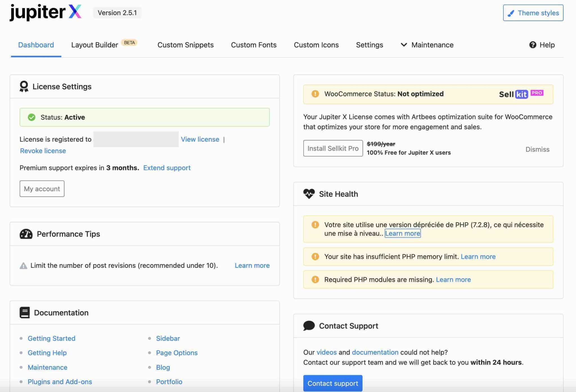Click the License Settings ribbon icon

[x=24, y=86]
